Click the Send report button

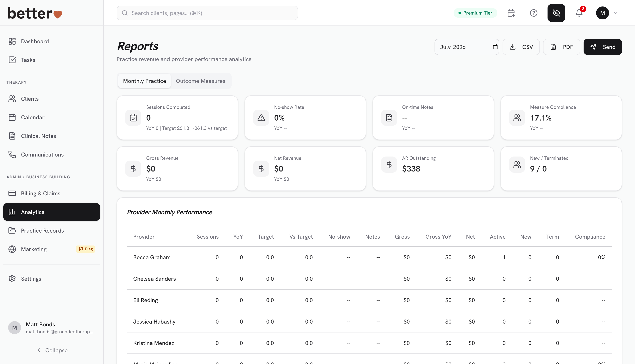(x=602, y=47)
